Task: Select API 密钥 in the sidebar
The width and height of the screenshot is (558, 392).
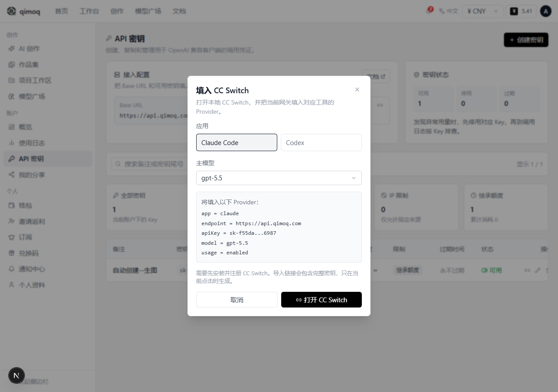Action: 48,159
